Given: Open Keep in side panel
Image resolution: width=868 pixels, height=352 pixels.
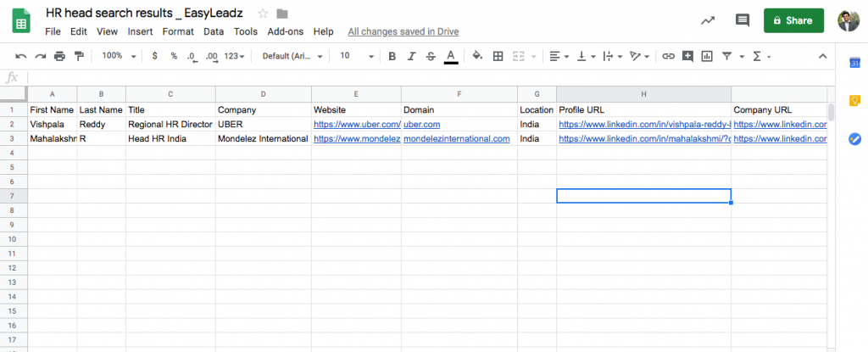Looking at the screenshot, I should click(854, 100).
